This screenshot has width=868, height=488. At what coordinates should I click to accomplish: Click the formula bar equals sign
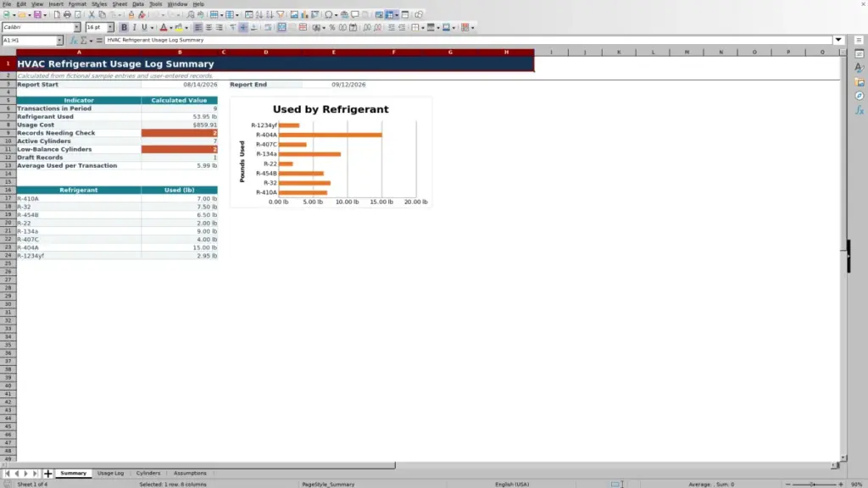99,40
